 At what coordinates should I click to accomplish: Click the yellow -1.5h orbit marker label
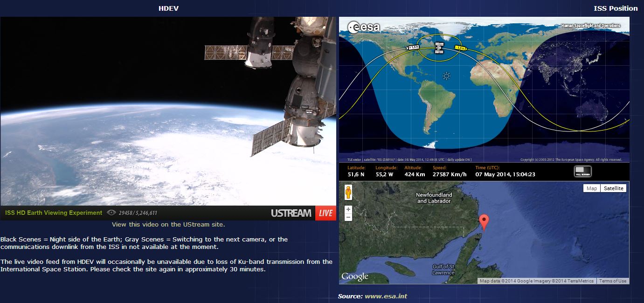(x=460, y=48)
